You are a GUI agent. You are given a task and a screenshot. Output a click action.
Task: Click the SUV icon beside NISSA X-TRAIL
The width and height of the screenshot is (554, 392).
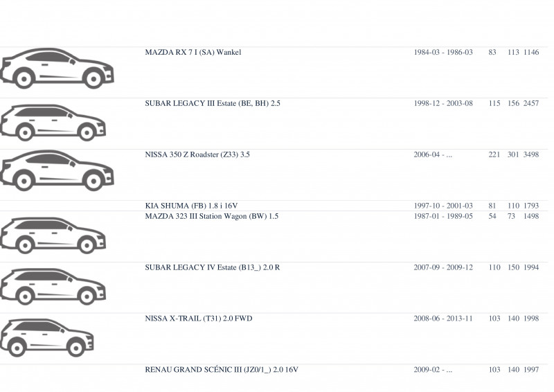coord(46,337)
